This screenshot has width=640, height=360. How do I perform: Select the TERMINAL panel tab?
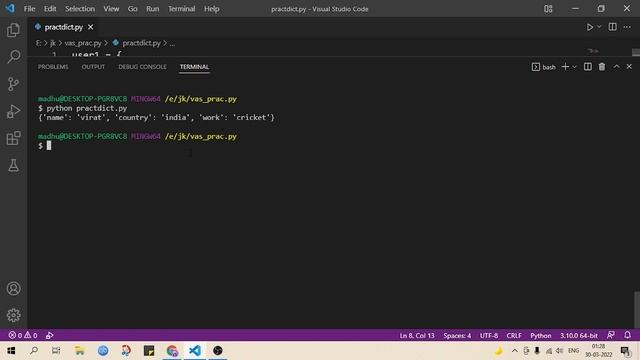pyautogui.click(x=194, y=67)
